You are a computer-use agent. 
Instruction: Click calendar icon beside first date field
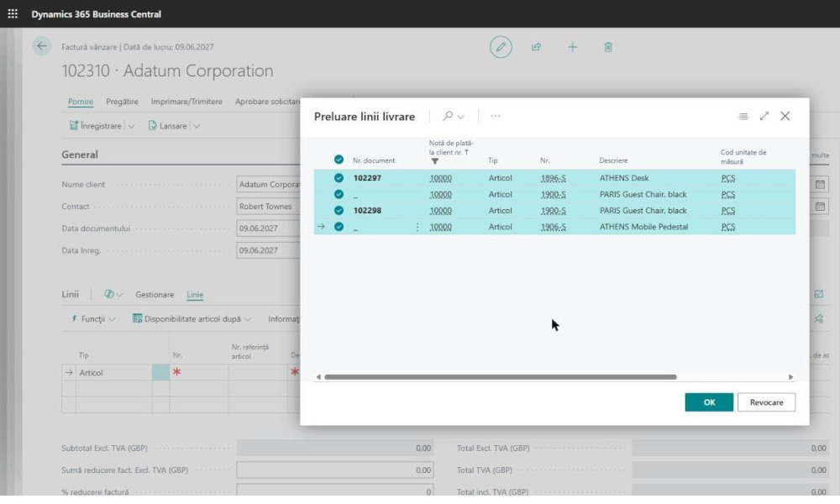click(x=820, y=185)
